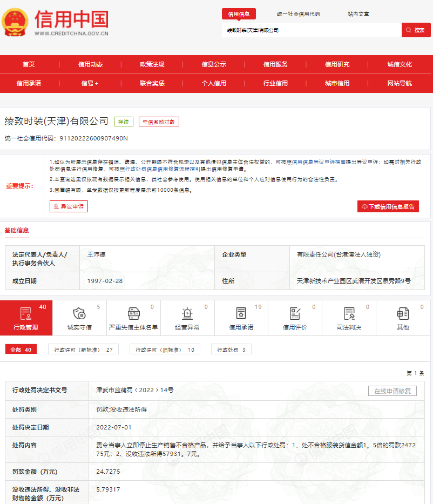Select the 信用信息 search tab

239,14
